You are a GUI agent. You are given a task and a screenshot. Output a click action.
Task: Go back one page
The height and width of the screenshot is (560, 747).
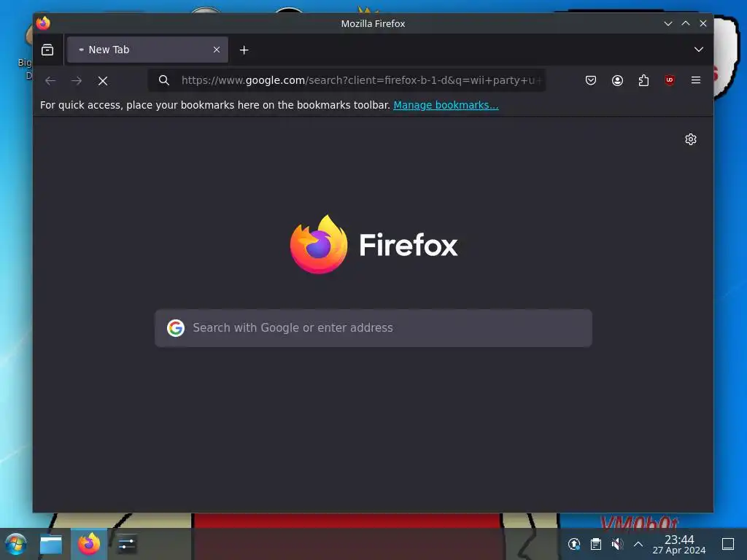tap(50, 80)
